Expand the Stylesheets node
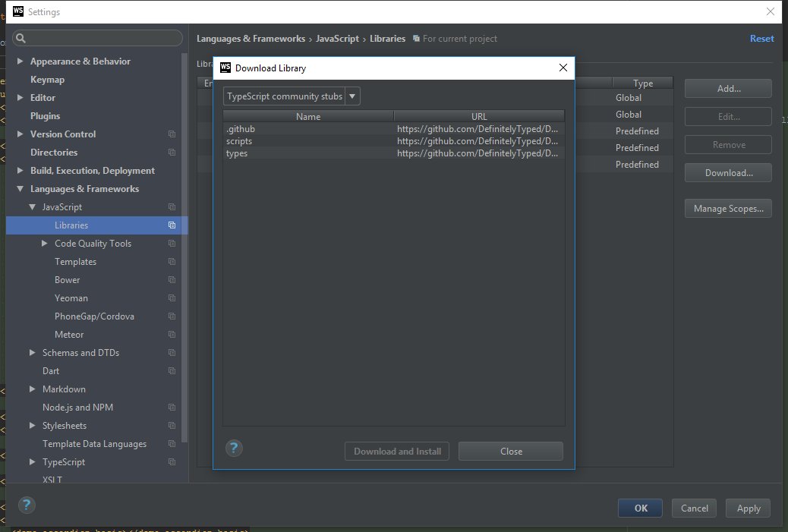 [x=32, y=426]
